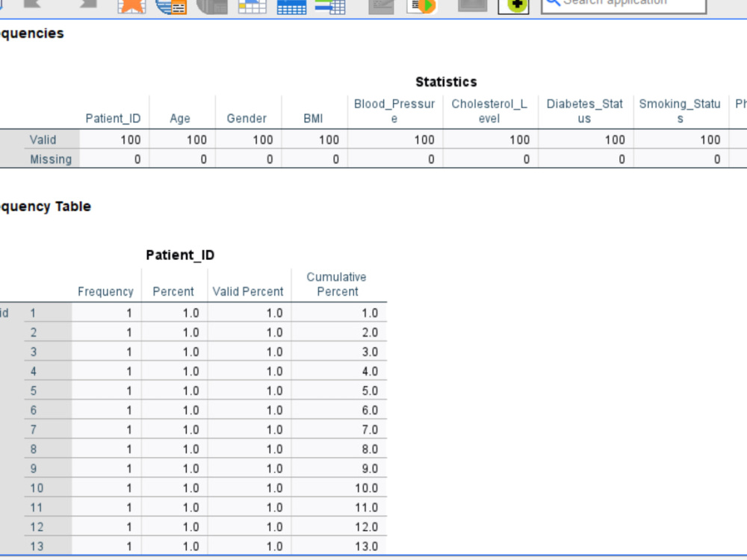747x560 pixels.
Task: Click the globe with orange list toolbar icon
Action: tap(171, 6)
